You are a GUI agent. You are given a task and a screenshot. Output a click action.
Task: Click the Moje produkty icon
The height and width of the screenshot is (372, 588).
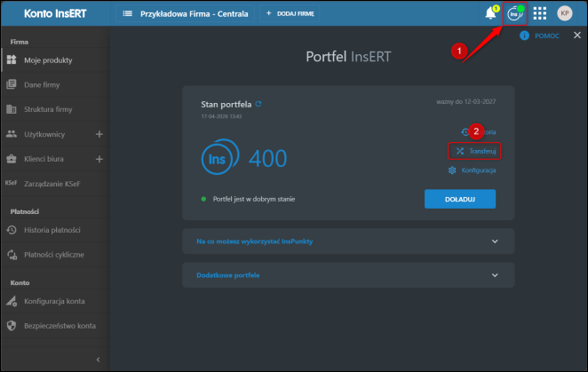pos(12,59)
